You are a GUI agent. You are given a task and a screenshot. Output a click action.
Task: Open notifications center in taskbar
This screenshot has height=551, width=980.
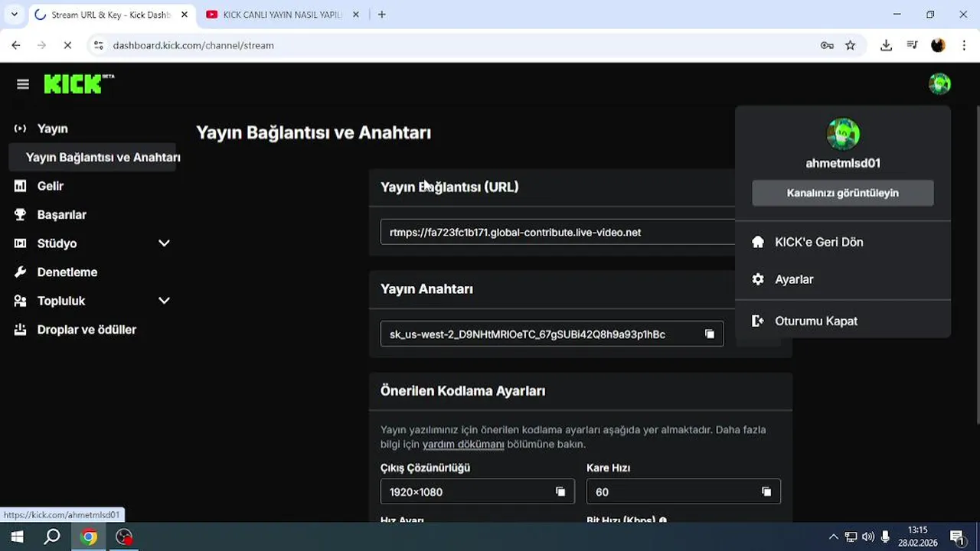(x=957, y=537)
